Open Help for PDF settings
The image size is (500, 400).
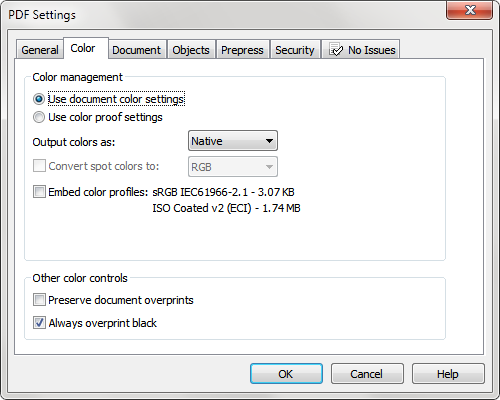pyautogui.click(x=448, y=374)
